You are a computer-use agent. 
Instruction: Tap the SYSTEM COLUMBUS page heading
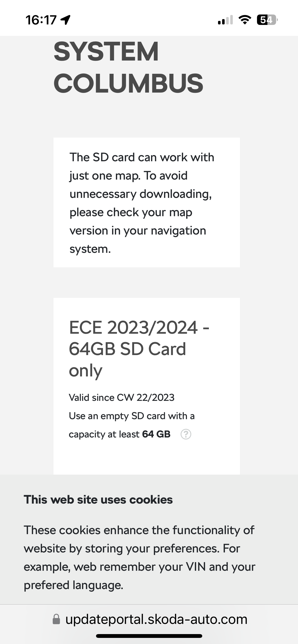click(x=128, y=67)
